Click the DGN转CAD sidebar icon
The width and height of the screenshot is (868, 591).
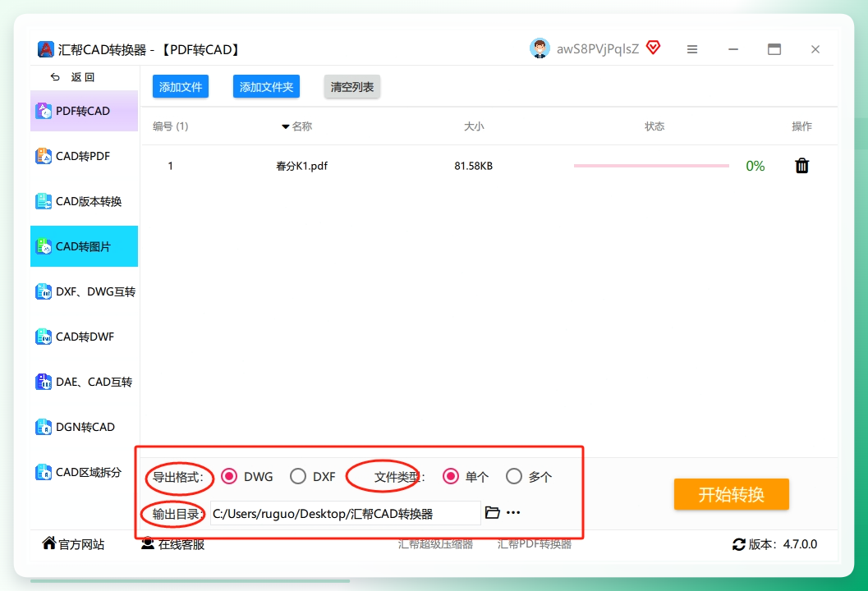44,427
